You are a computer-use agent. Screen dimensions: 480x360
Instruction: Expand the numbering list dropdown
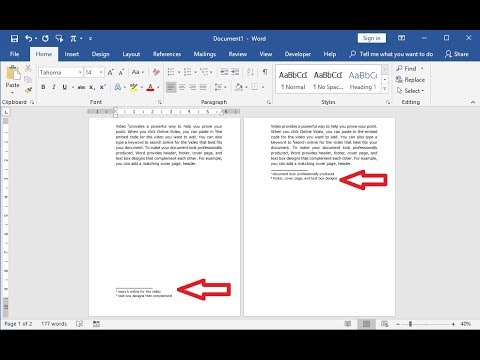tap(195, 72)
